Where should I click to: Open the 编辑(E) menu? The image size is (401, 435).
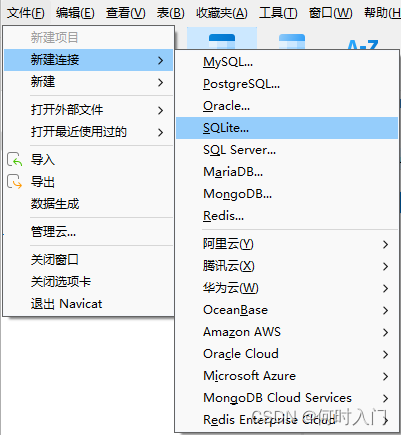75,13
